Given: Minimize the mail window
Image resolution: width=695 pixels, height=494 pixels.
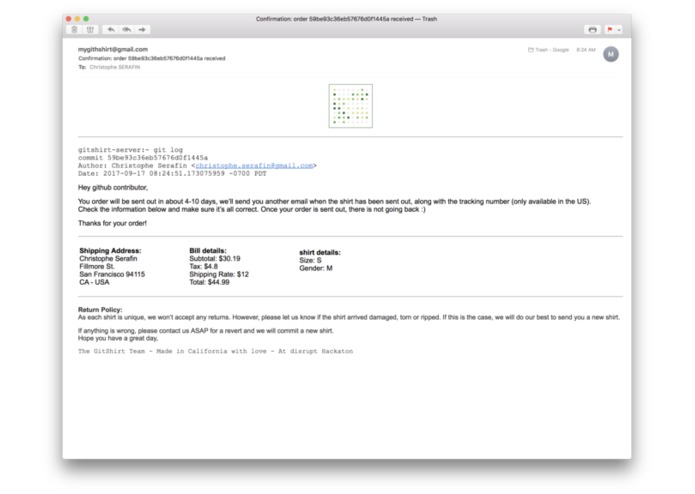Looking at the screenshot, I should tap(77, 19).
